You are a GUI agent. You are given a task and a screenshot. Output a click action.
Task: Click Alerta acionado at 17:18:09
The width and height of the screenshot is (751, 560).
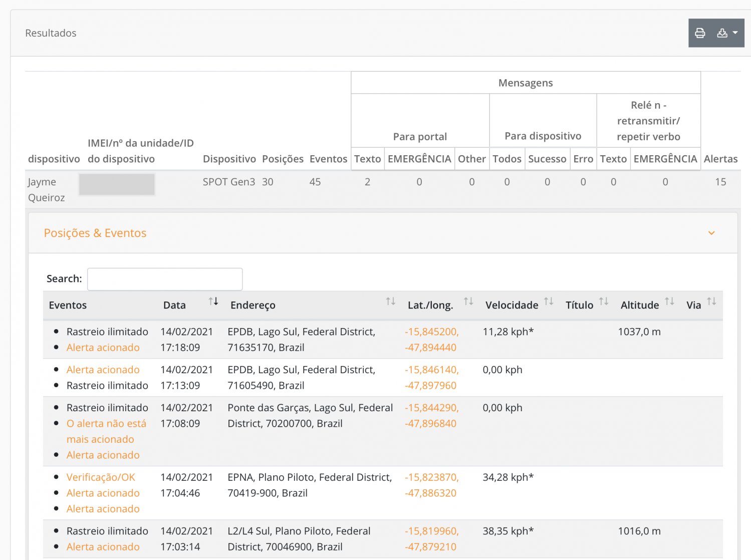coord(103,348)
